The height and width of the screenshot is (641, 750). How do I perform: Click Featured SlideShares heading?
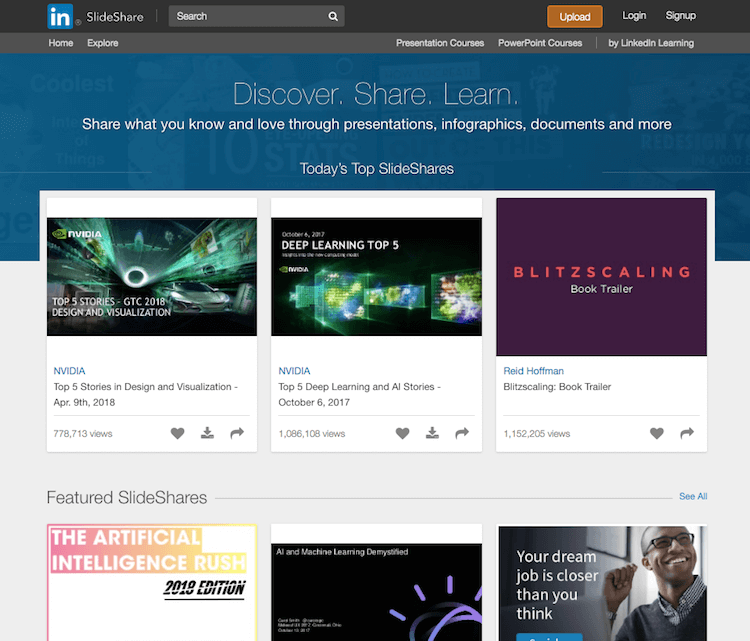click(127, 497)
